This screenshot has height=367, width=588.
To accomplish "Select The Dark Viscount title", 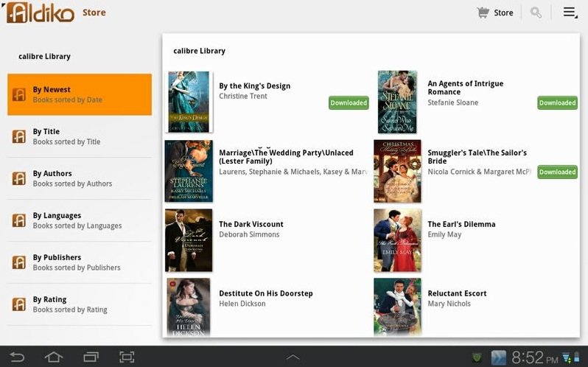I will (251, 224).
